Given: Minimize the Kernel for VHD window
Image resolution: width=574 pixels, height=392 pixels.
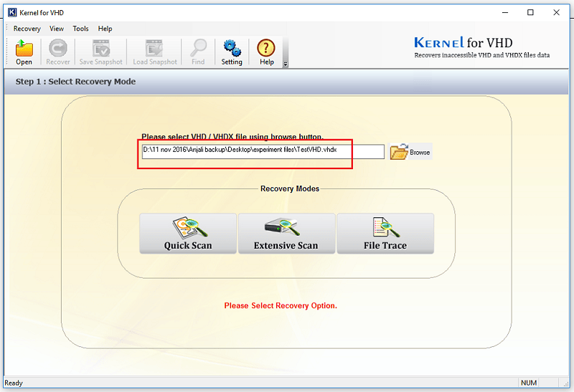Looking at the screenshot, I should tap(505, 12).
